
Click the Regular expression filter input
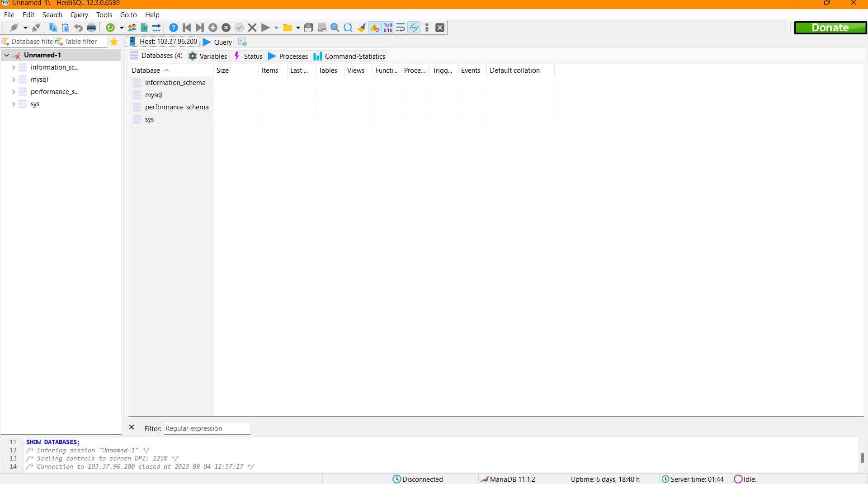[x=207, y=428]
